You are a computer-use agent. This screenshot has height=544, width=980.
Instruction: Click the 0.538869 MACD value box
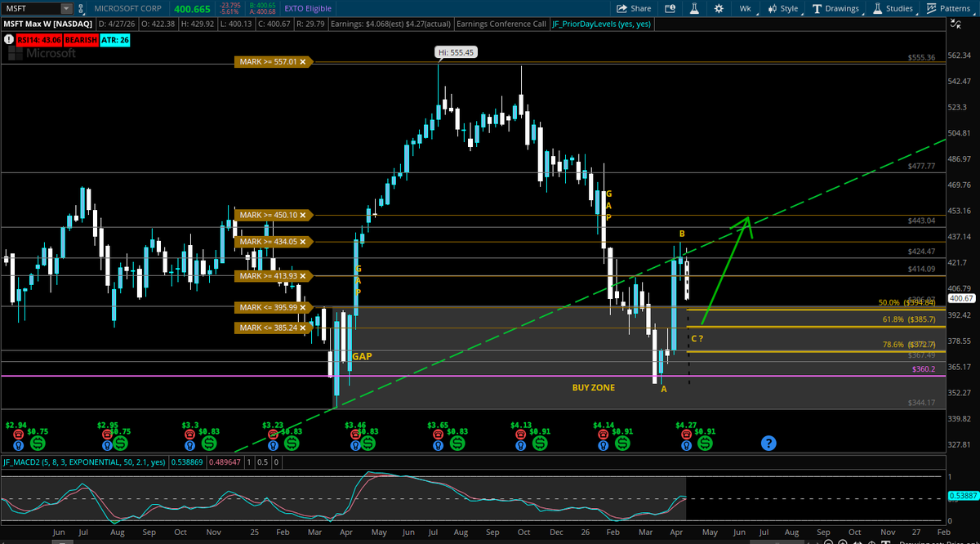point(189,462)
